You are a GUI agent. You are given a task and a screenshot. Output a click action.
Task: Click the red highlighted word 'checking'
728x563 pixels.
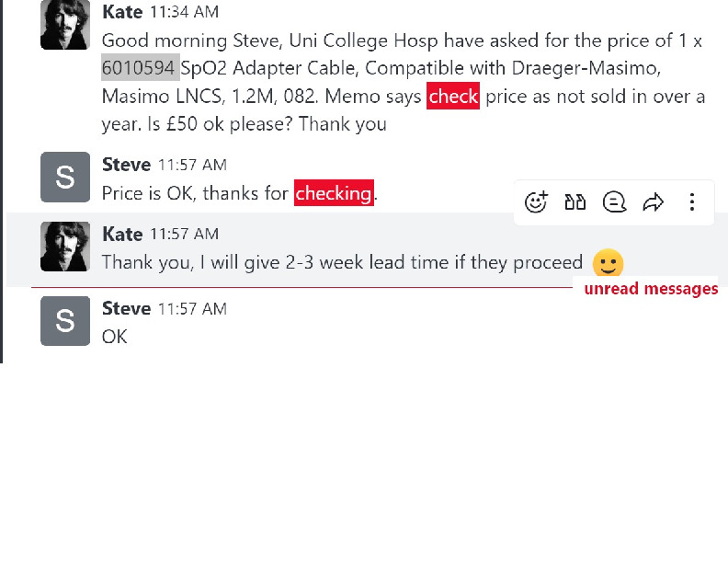coord(334,193)
